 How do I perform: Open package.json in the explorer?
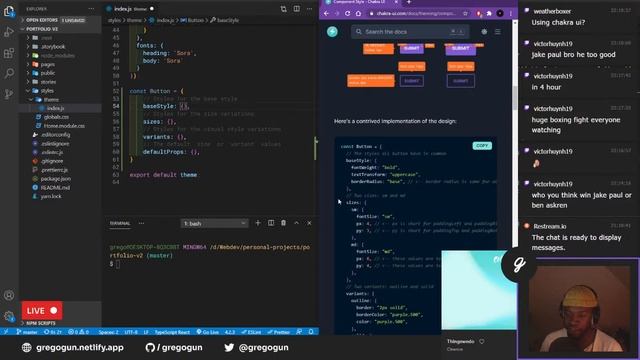pos(56,179)
